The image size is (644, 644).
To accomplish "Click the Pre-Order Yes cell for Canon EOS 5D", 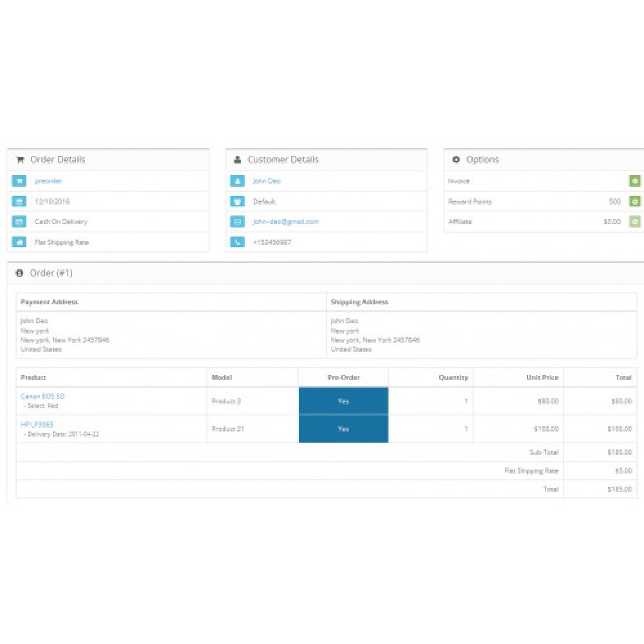I will click(343, 401).
